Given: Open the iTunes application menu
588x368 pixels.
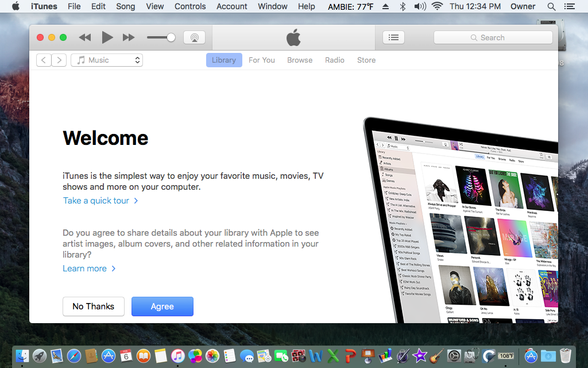Looking at the screenshot, I should 44,6.
